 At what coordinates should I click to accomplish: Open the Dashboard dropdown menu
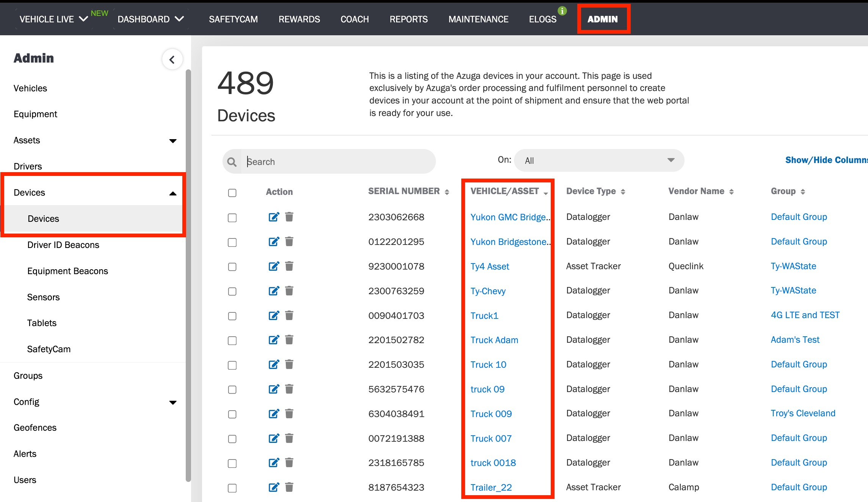click(x=151, y=19)
